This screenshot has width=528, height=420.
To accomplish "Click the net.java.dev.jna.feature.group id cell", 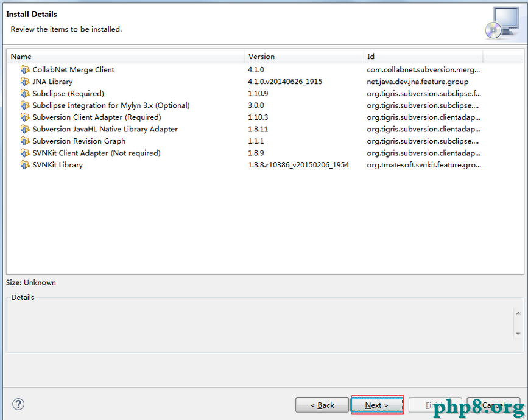I will click(x=418, y=82).
